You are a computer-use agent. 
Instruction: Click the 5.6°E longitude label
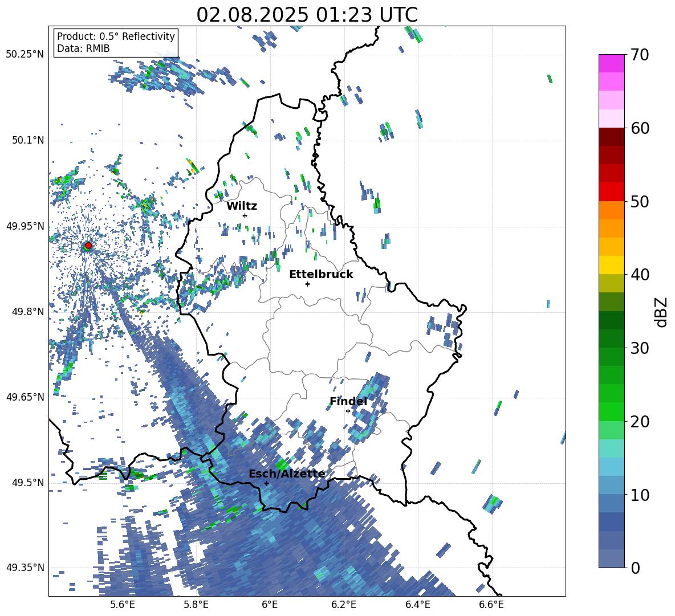pyautogui.click(x=123, y=605)
